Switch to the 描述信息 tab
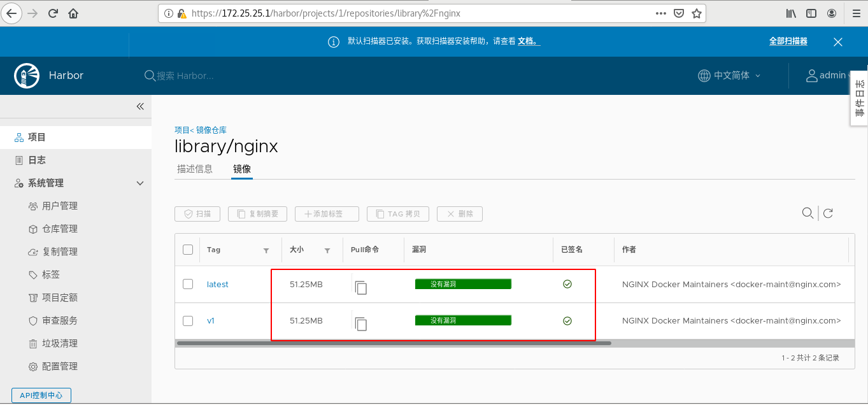 tap(195, 169)
